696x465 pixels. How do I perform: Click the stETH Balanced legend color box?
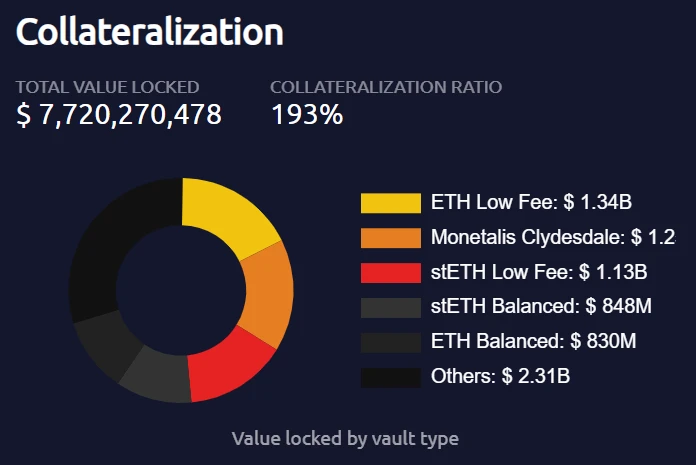[x=391, y=307]
